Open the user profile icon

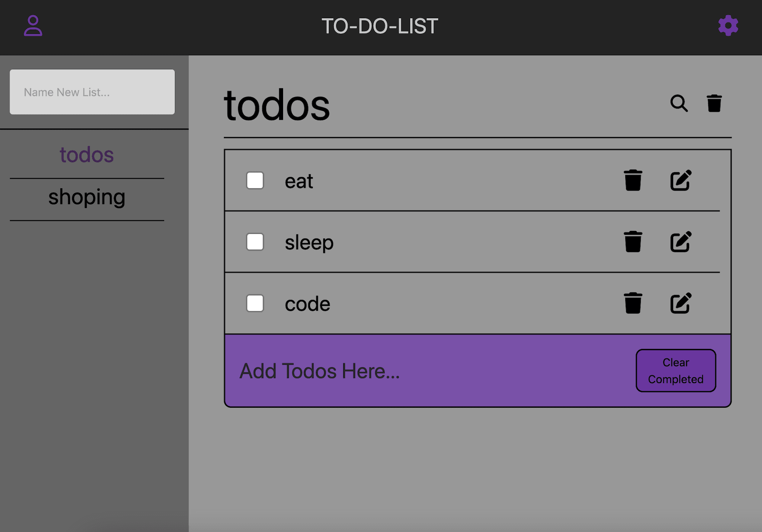[33, 27]
